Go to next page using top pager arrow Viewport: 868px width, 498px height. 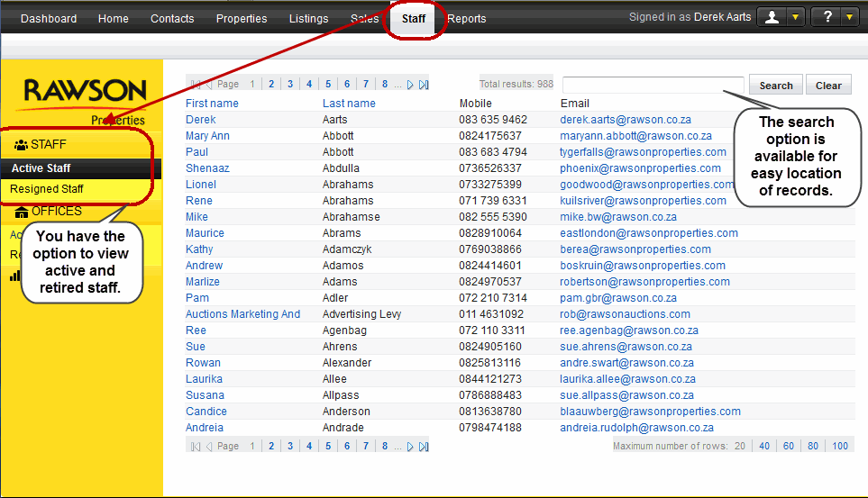tap(410, 85)
